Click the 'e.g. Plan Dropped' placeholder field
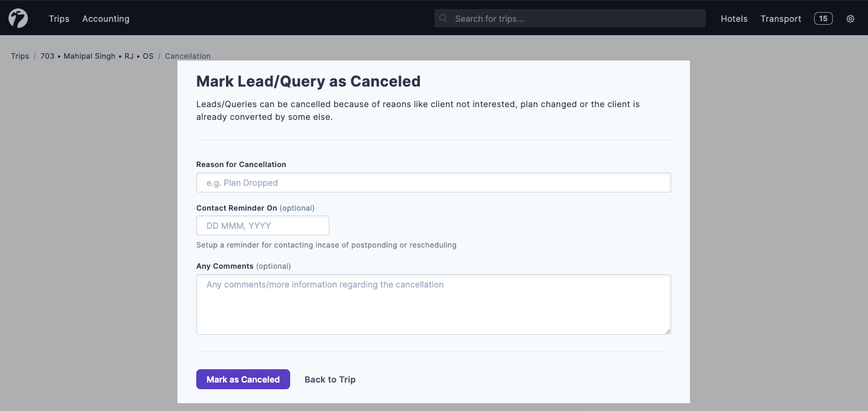Viewport: 868px width, 411px height. point(433,182)
